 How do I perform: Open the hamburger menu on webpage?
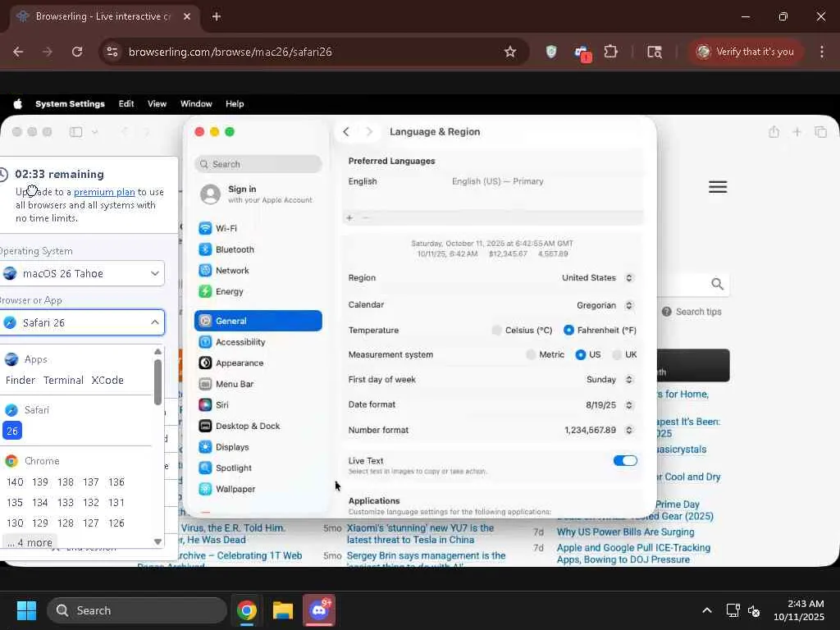(x=718, y=187)
